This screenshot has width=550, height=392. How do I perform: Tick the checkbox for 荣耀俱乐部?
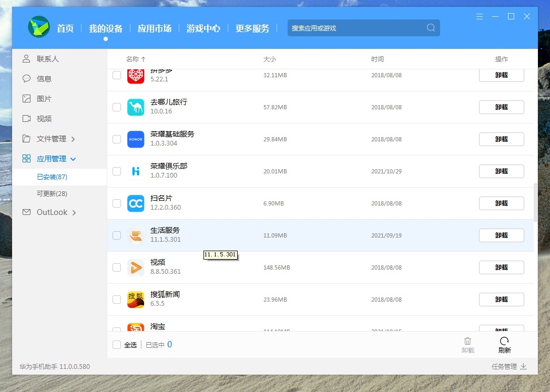coord(117,171)
